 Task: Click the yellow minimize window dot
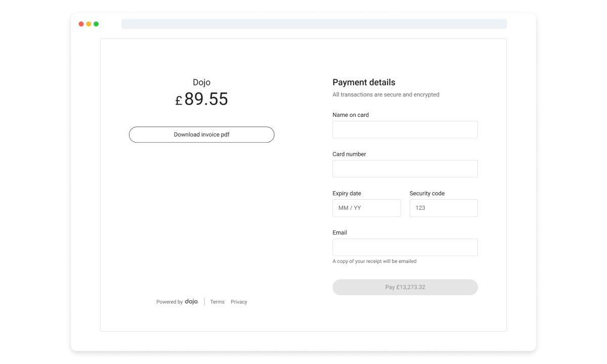(89, 24)
